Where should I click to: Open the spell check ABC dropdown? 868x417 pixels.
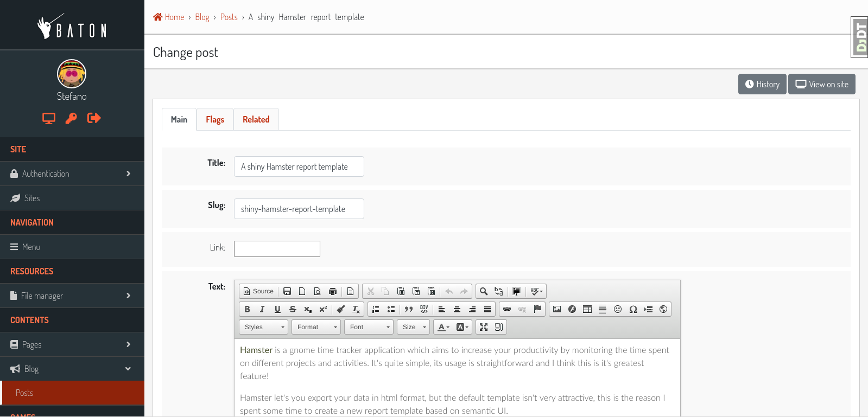(536, 291)
